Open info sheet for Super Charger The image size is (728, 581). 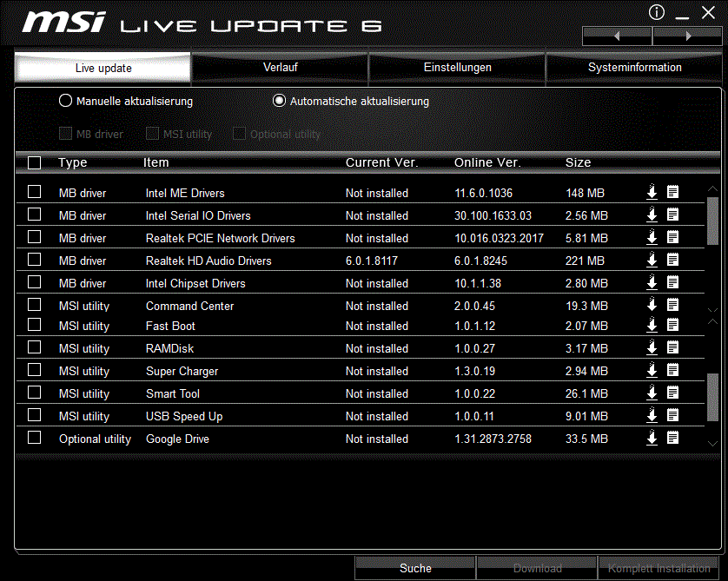coord(672,370)
